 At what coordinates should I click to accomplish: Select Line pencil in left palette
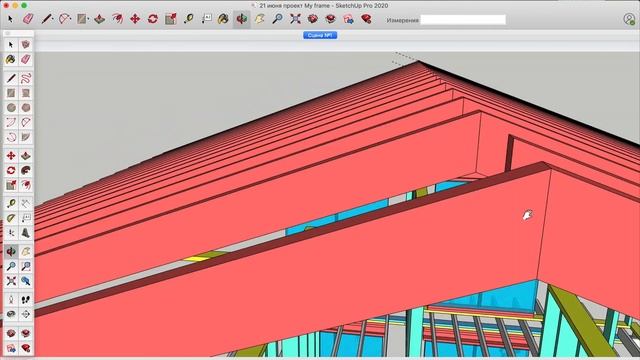(11, 78)
